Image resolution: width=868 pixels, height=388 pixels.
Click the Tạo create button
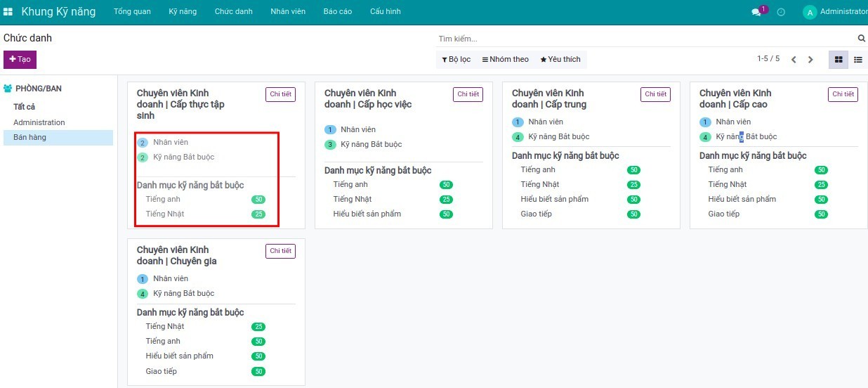coord(20,60)
